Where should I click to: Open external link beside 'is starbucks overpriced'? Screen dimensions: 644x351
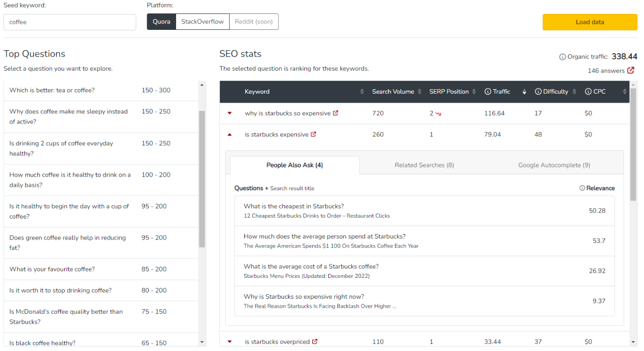click(314, 342)
